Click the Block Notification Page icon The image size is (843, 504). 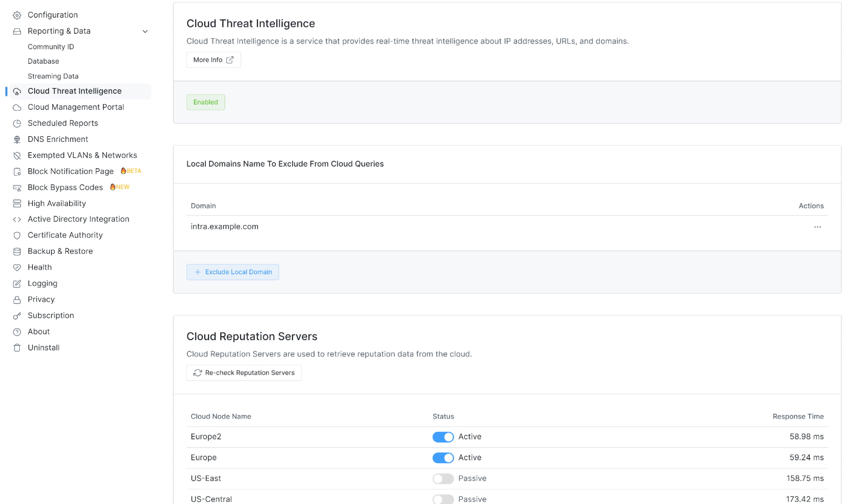pos(17,172)
